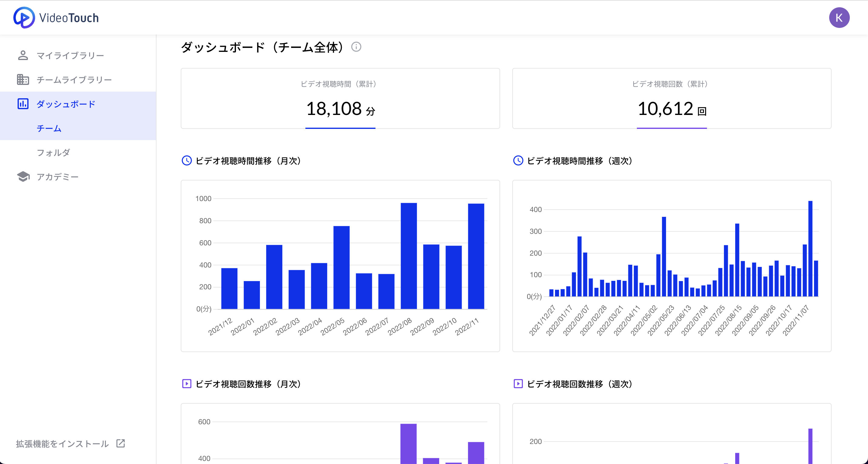868x464 pixels.
Task: Click the external link icon for extension install
Action: 121,443
